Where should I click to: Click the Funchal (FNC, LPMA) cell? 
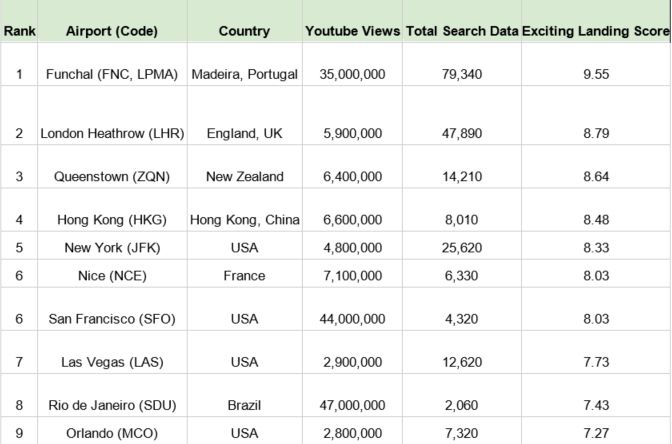click(110, 75)
